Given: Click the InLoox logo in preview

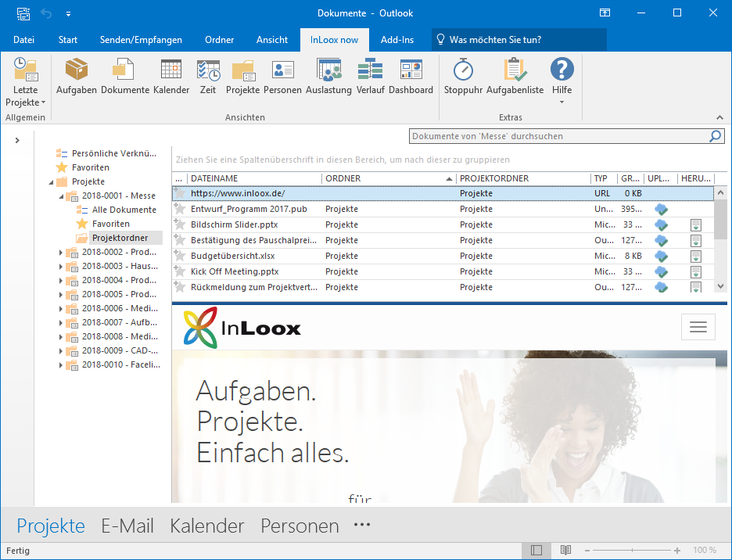Looking at the screenshot, I should pos(242,328).
